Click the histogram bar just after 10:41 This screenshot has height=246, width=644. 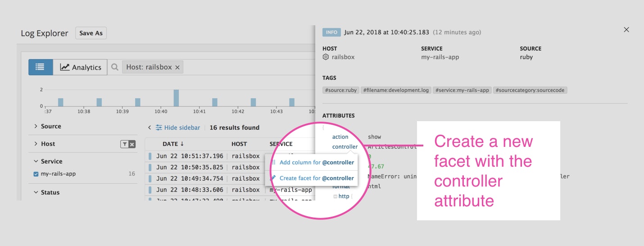[x=215, y=102]
